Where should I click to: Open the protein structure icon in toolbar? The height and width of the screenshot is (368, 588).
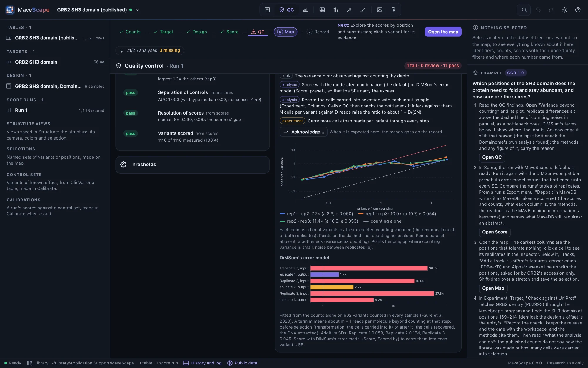(x=349, y=10)
